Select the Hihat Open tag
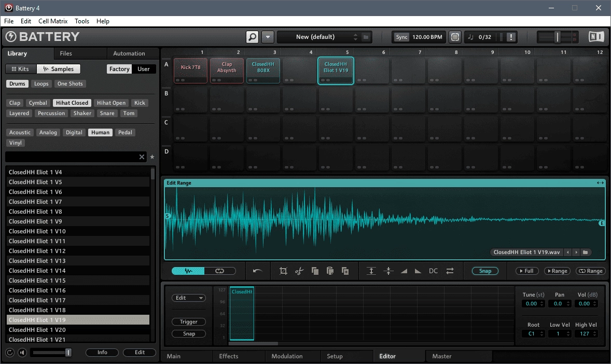The height and width of the screenshot is (364, 611). 111,103
